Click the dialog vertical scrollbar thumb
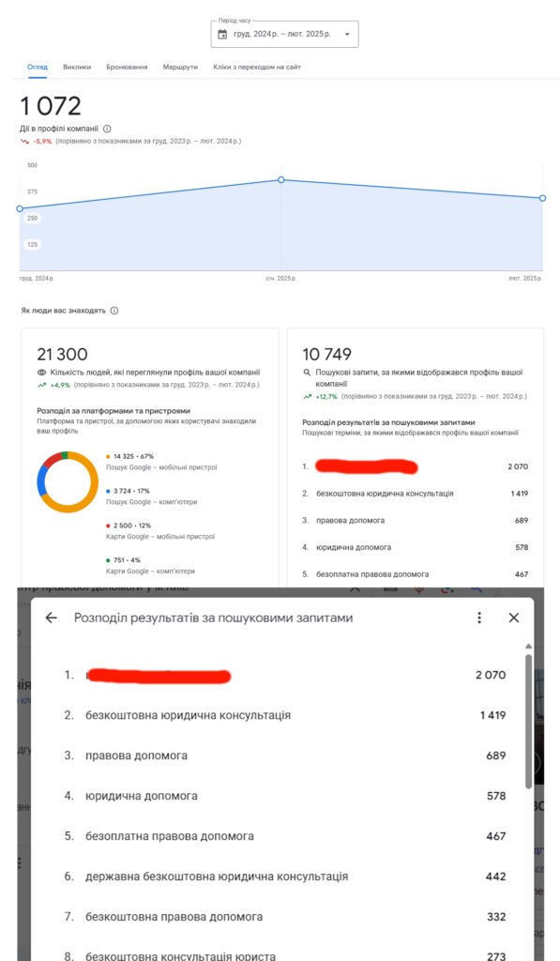The width and height of the screenshot is (560, 961). point(528,721)
